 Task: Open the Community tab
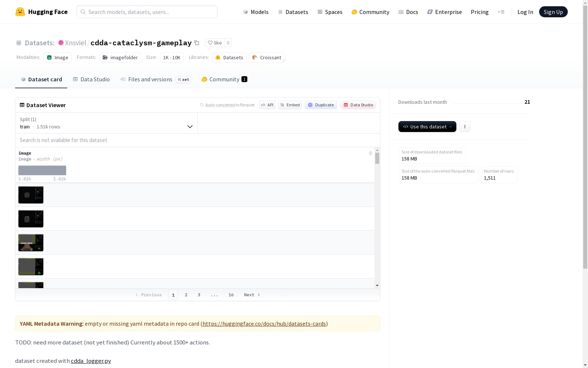224,79
